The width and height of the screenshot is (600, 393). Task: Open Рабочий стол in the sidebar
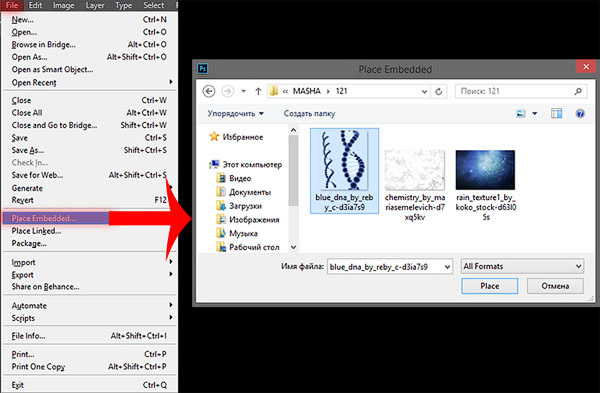click(x=248, y=247)
